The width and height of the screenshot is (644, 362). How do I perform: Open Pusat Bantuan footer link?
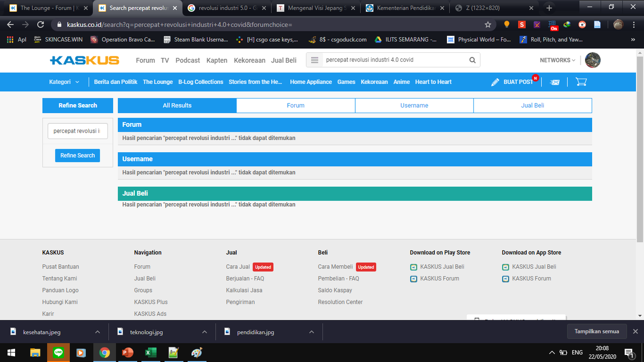[x=60, y=267]
